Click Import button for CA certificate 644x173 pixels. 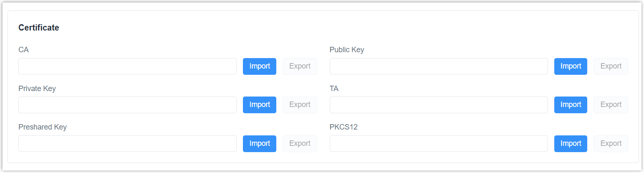[x=259, y=66]
